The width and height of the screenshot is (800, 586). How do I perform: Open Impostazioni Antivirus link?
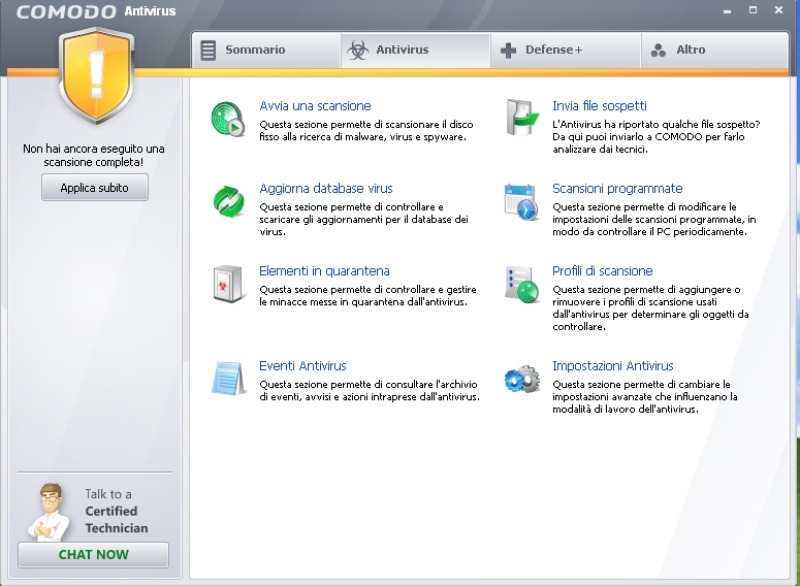(x=612, y=366)
